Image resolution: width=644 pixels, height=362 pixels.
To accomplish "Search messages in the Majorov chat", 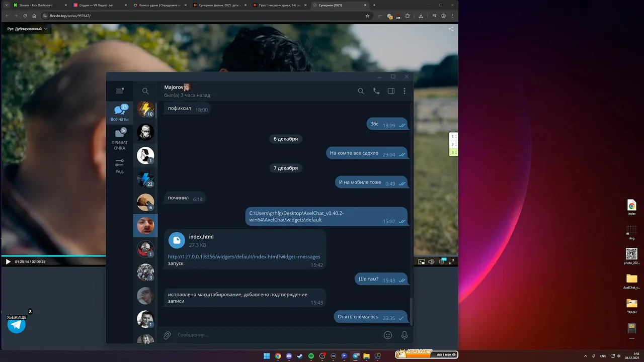I will click(x=361, y=91).
